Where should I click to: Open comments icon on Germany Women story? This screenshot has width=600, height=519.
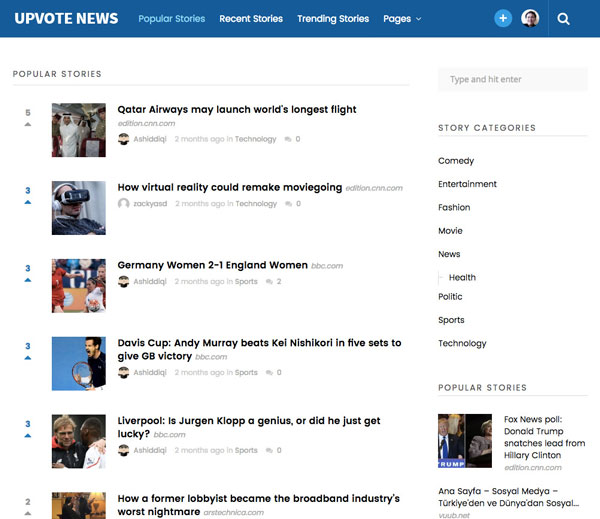(269, 282)
